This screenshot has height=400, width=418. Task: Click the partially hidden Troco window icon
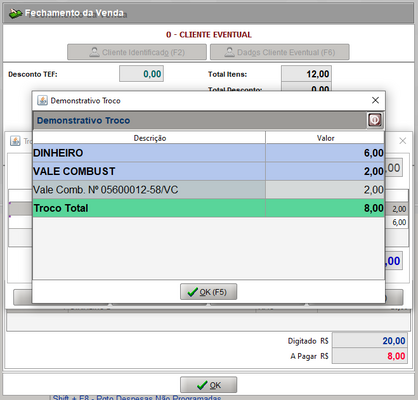[15, 141]
